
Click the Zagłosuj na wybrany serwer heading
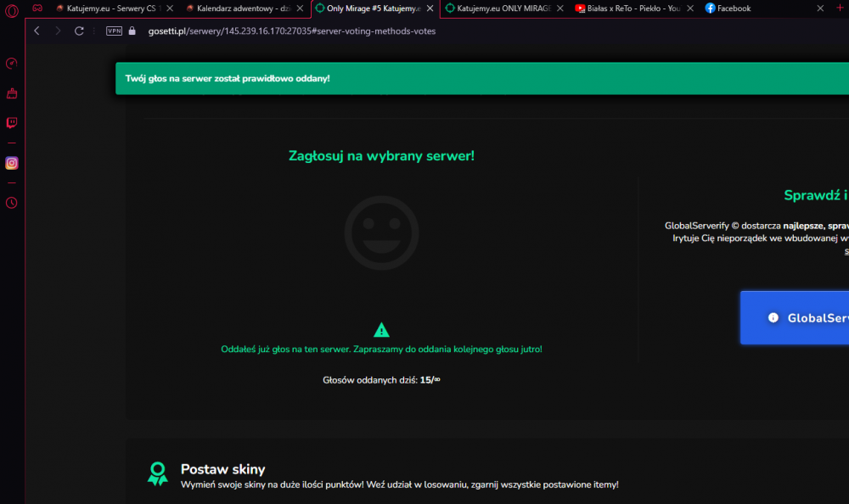(381, 156)
